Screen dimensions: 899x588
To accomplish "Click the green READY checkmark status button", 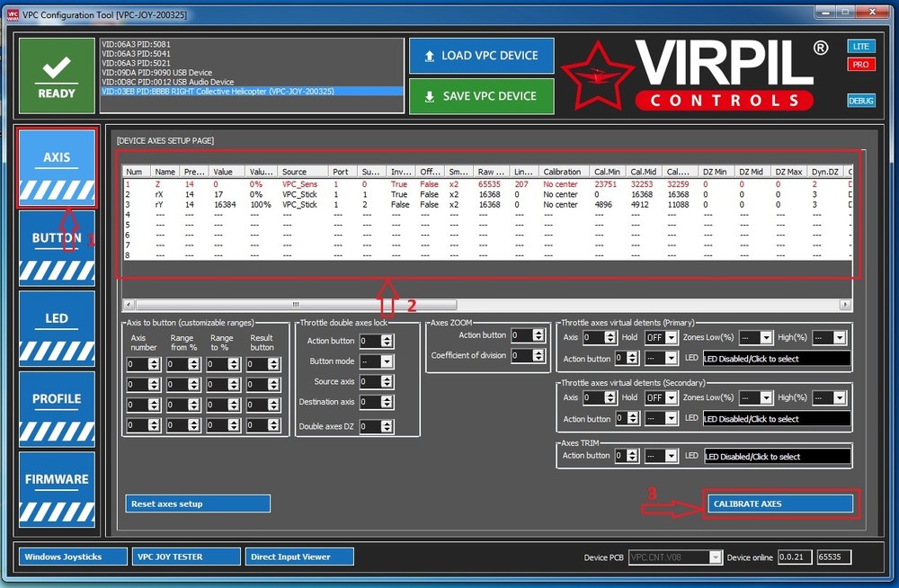I will pyautogui.click(x=57, y=76).
